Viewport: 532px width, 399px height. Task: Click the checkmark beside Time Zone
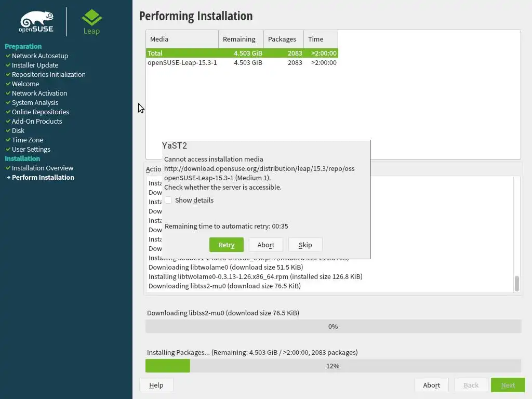click(8, 140)
